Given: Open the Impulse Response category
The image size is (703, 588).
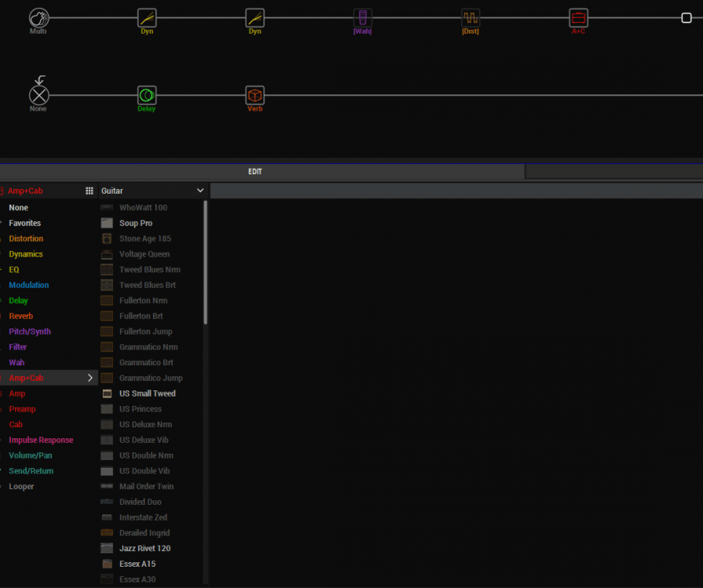Looking at the screenshot, I should point(41,440).
